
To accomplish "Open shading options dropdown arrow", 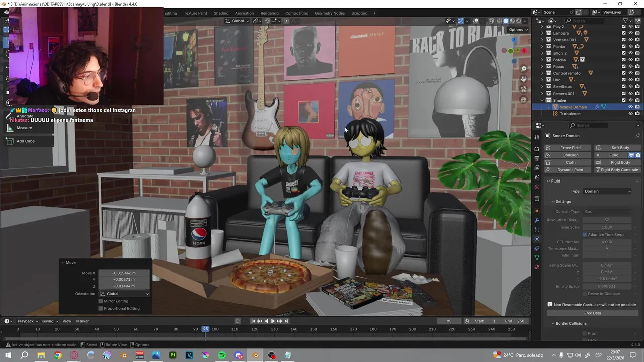I will click(526, 21).
